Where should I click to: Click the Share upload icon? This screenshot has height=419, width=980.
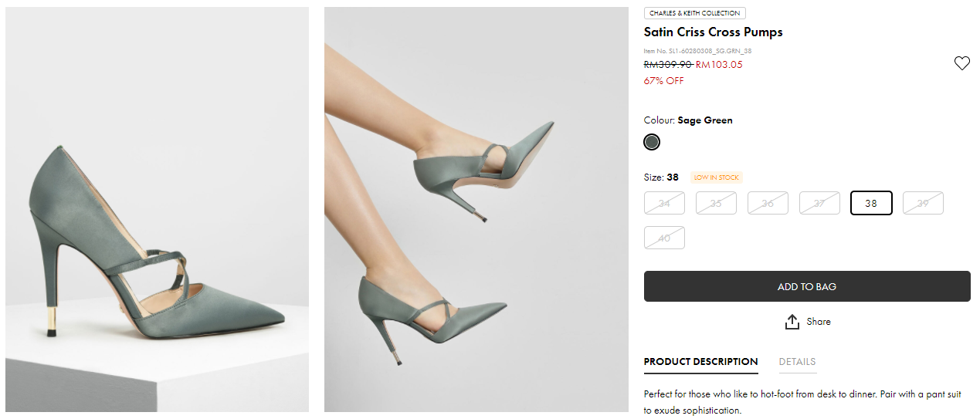(x=792, y=322)
